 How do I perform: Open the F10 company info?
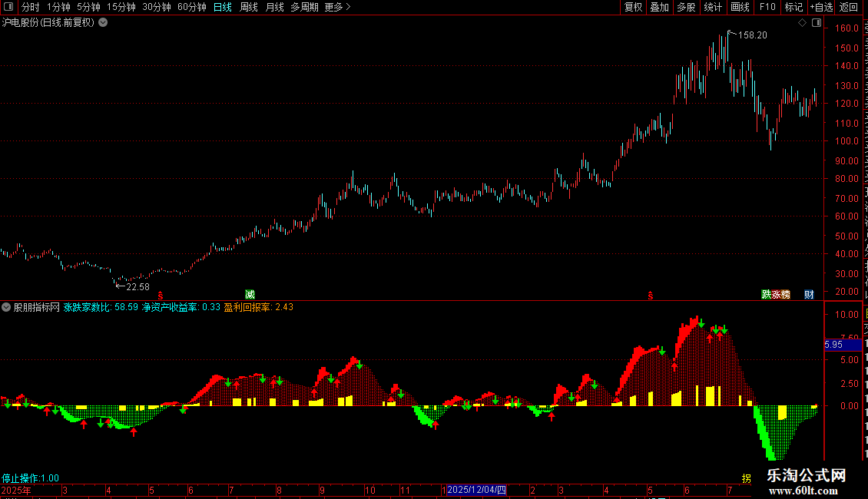click(x=767, y=7)
